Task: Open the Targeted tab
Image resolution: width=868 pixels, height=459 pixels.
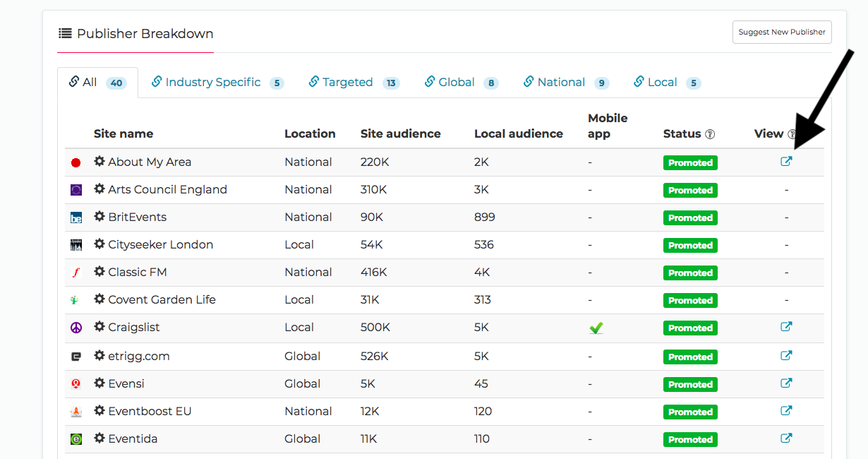Action: (x=354, y=83)
